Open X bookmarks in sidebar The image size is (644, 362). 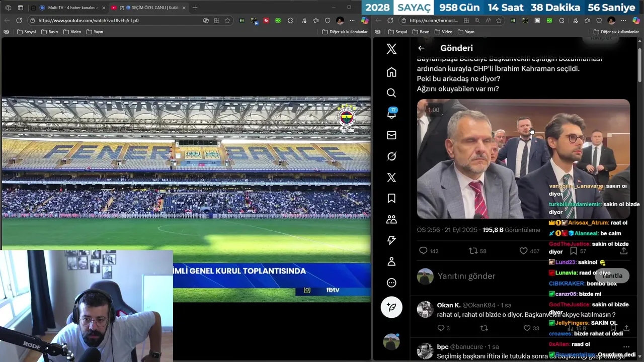coord(391,199)
